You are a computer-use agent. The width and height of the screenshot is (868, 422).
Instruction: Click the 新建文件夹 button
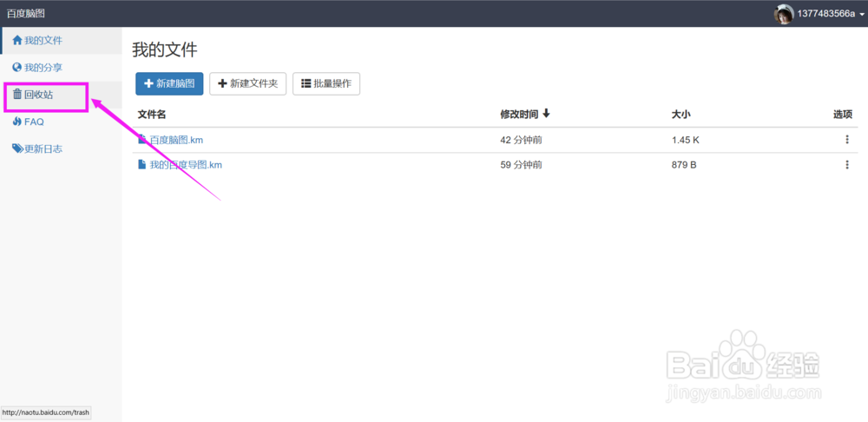point(248,83)
